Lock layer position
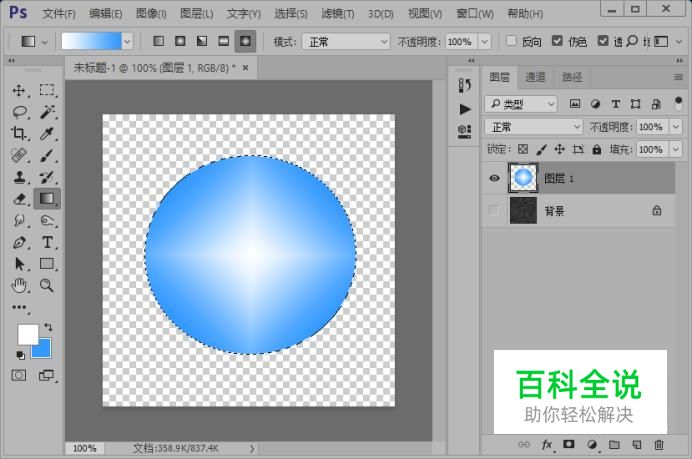 click(x=560, y=149)
